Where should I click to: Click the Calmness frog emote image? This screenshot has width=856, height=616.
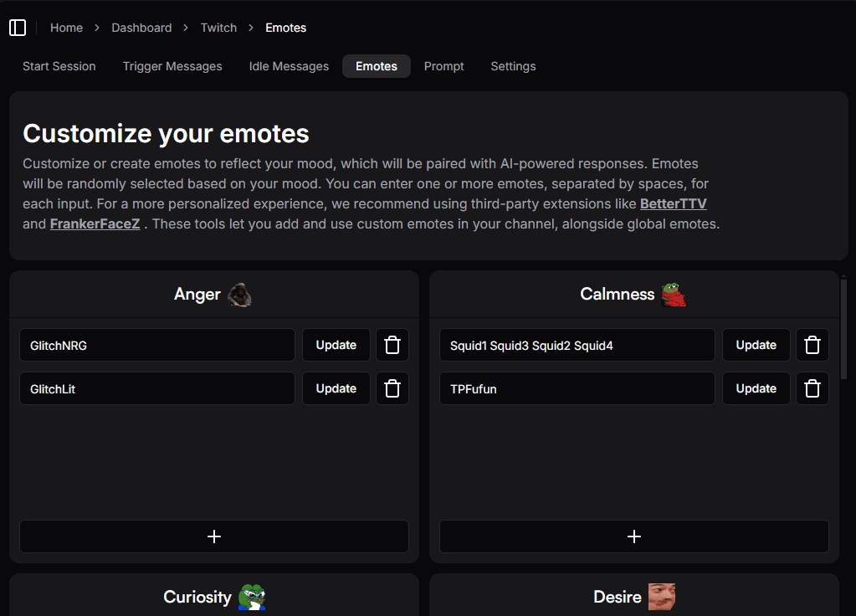tap(674, 295)
